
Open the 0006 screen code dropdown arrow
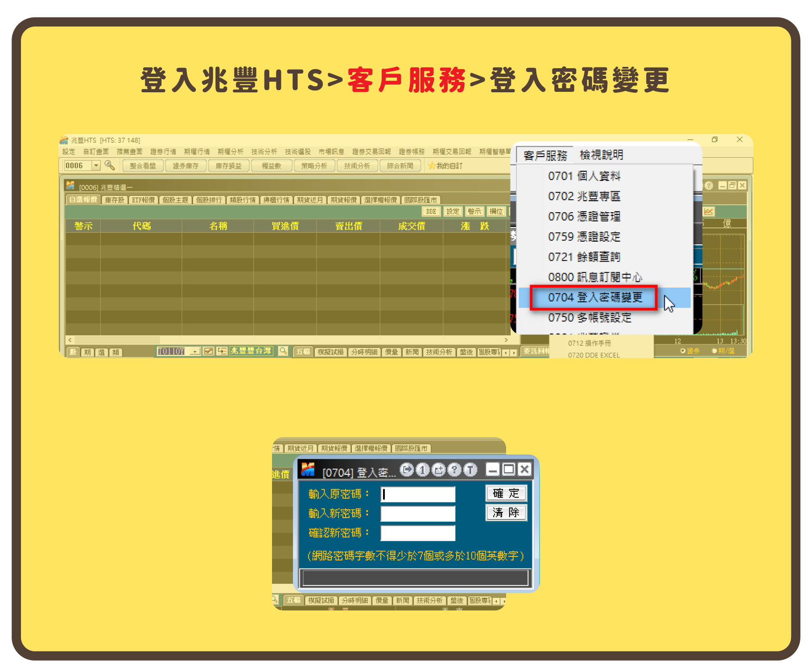pyautogui.click(x=96, y=165)
